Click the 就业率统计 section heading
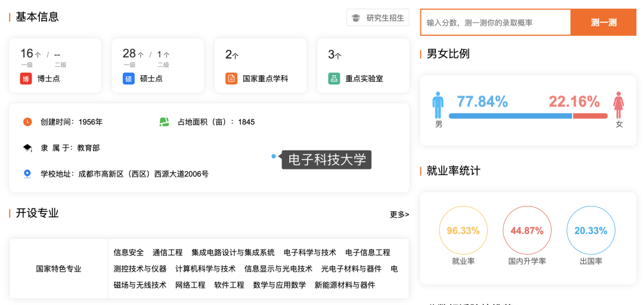The image size is (644, 305). [453, 171]
